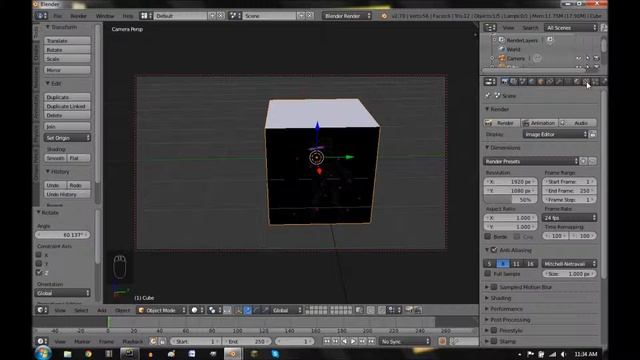Open the Set Origin dropdown

[67, 138]
